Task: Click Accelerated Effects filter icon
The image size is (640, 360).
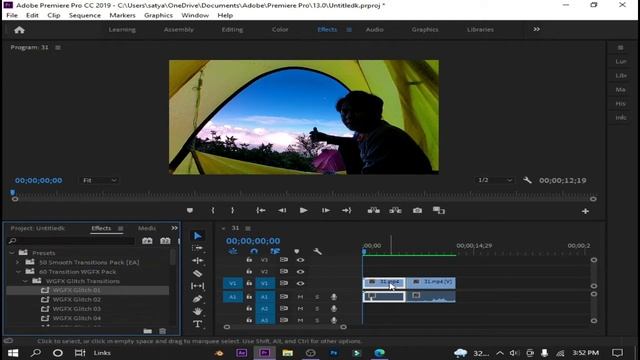Action: (147, 241)
